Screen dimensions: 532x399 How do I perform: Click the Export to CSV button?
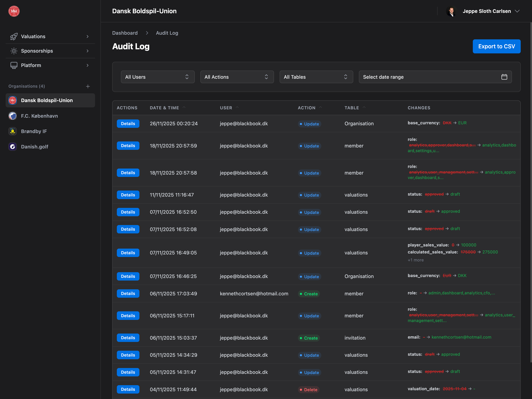pyautogui.click(x=496, y=46)
